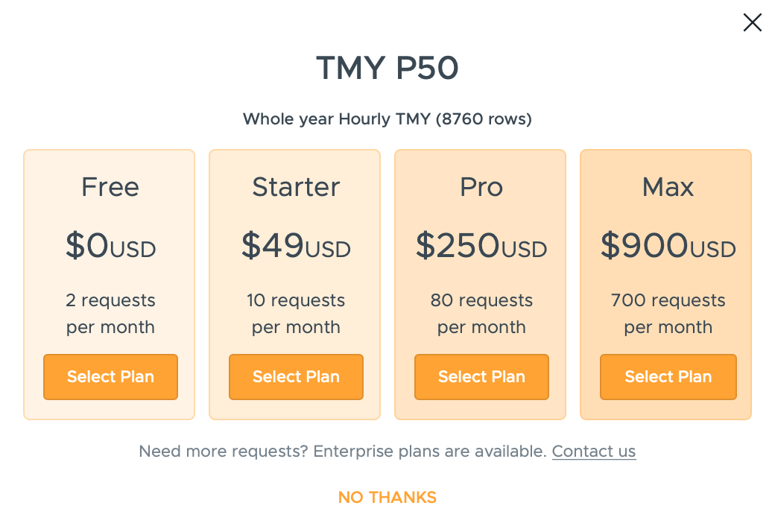Open the Contact us link
The image size is (772, 532).
(593, 452)
